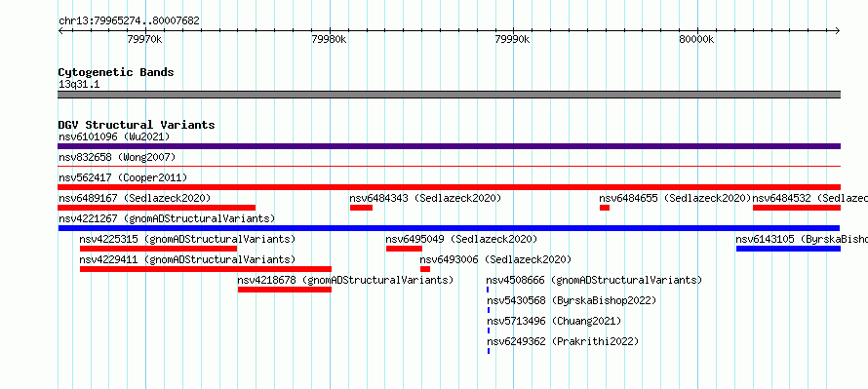The height and width of the screenshot is (389, 868).
Task: Click the nsv6495049 (Sedlazeck2020) red bar
Action: (404, 249)
